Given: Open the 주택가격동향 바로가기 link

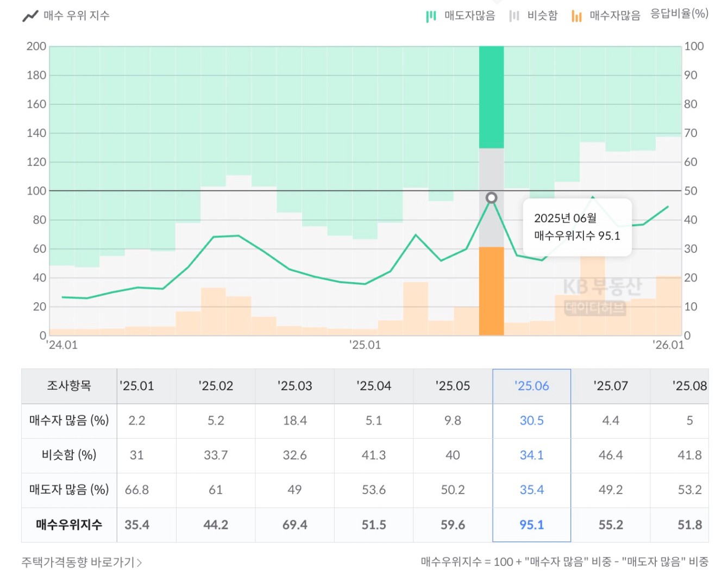Looking at the screenshot, I should click(x=78, y=562).
